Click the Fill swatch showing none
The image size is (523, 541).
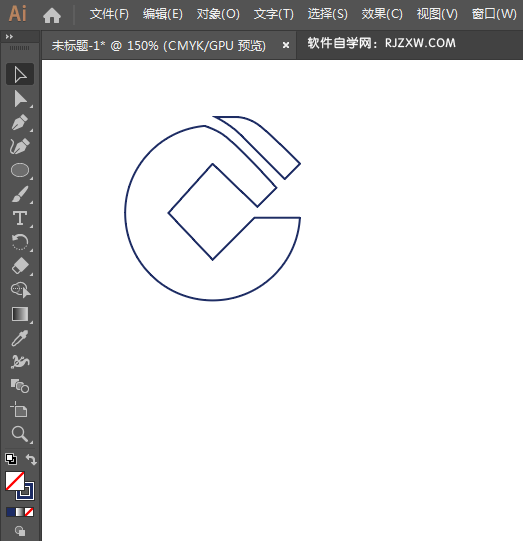point(15,481)
